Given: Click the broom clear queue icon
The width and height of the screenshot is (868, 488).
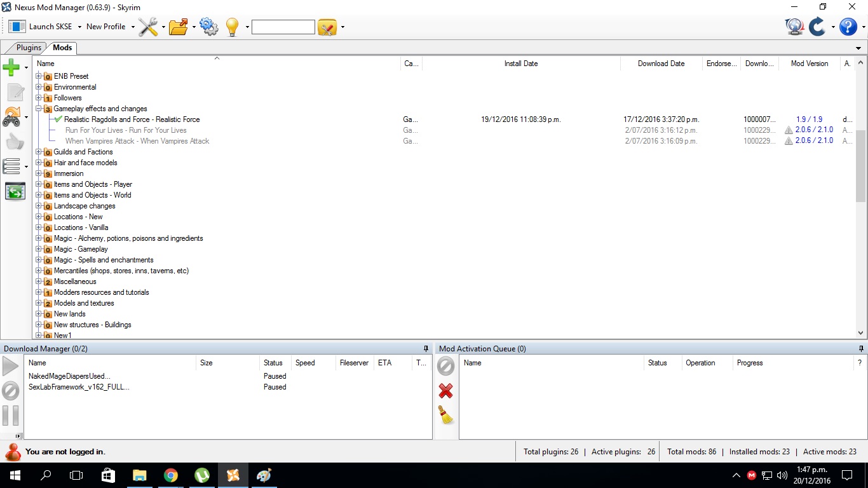Looking at the screenshot, I should click(x=446, y=415).
